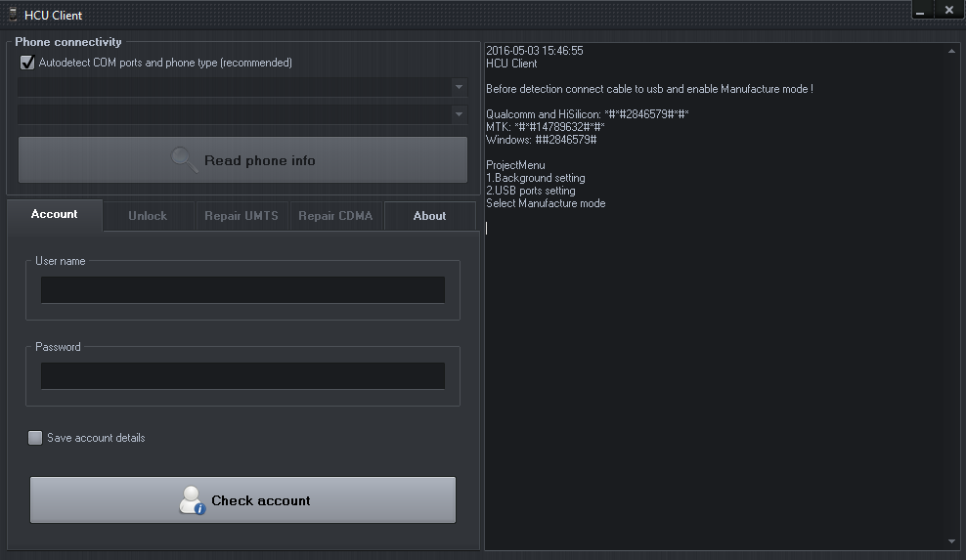Click the 'ProjectMenu' log line

click(515, 165)
